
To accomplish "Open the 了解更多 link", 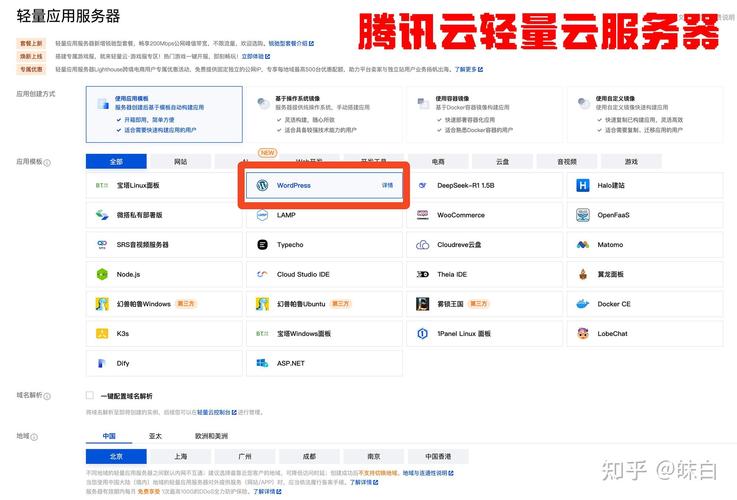I will 469,70.
